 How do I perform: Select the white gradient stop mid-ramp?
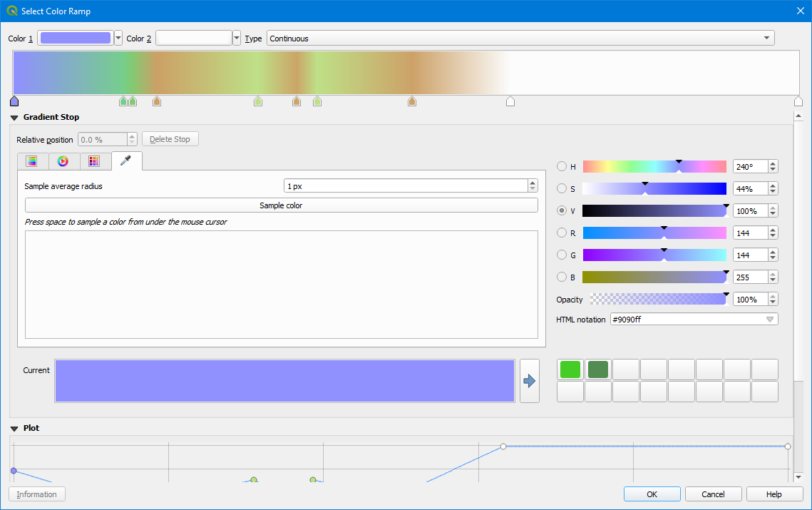(x=510, y=101)
